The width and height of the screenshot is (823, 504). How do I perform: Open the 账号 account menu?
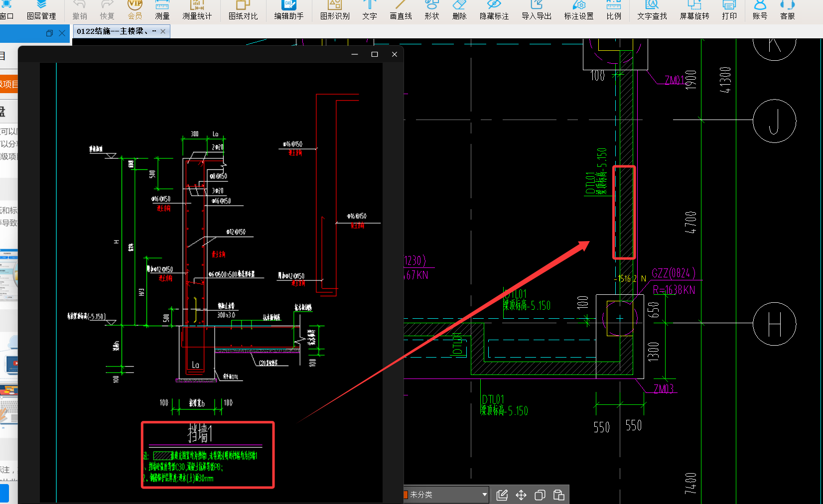coord(760,10)
